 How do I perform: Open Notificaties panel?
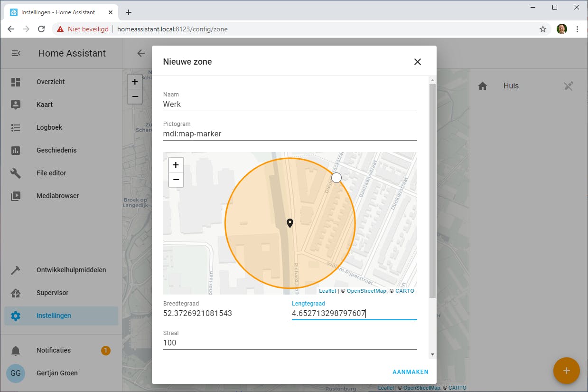click(54, 350)
